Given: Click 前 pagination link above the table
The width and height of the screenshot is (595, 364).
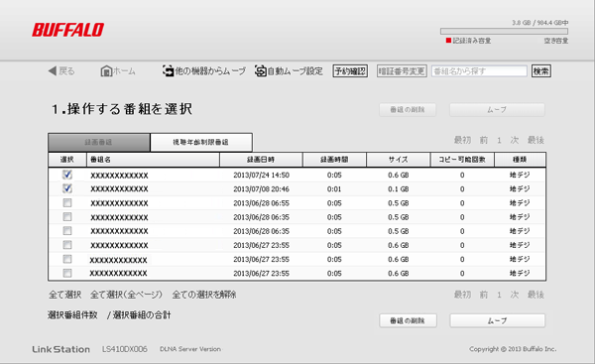Looking at the screenshot, I should coord(484,140).
